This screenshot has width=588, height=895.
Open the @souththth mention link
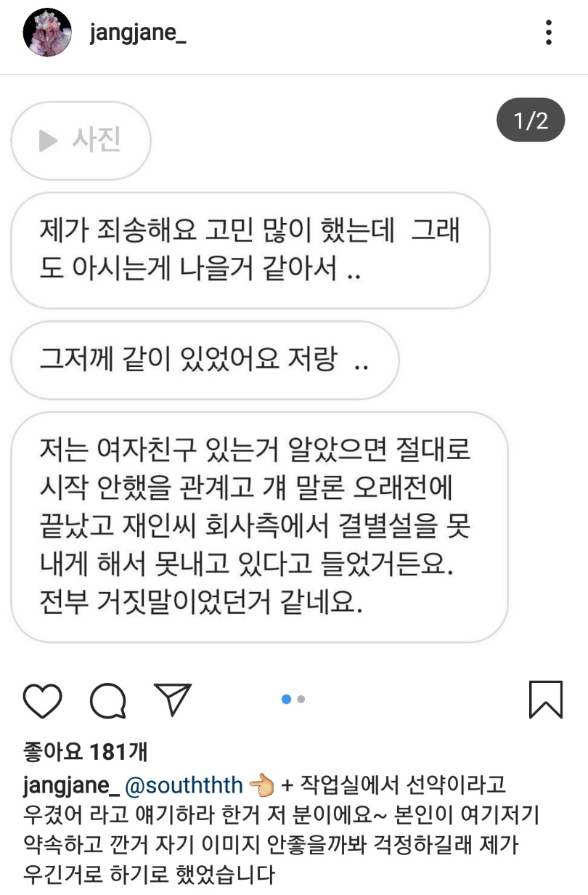tap(184, 785)
